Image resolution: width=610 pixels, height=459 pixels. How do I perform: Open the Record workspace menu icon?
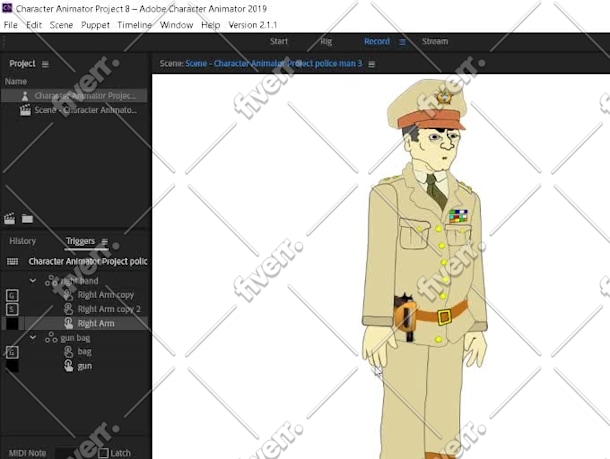point(403,42)
